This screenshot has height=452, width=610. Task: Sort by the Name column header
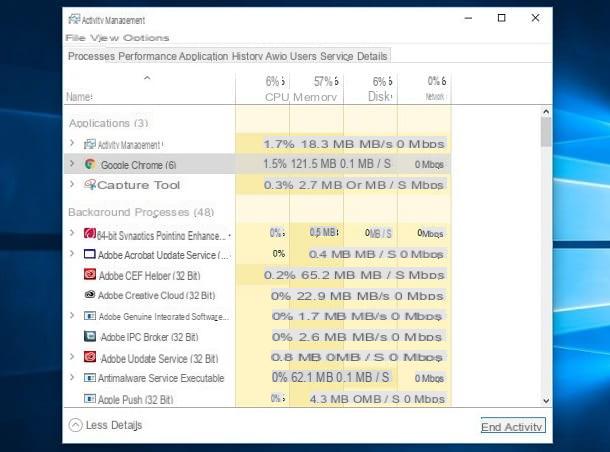tap(150, 89)
